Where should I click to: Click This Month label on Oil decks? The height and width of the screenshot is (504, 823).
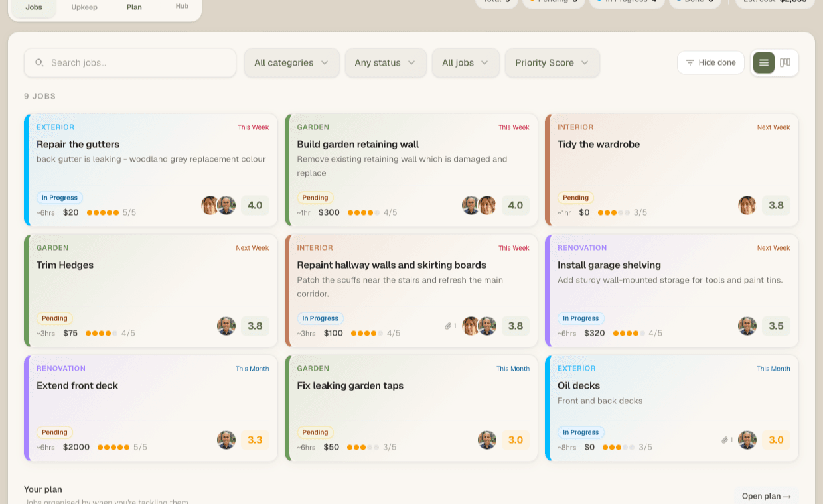[x=773, y=369]
